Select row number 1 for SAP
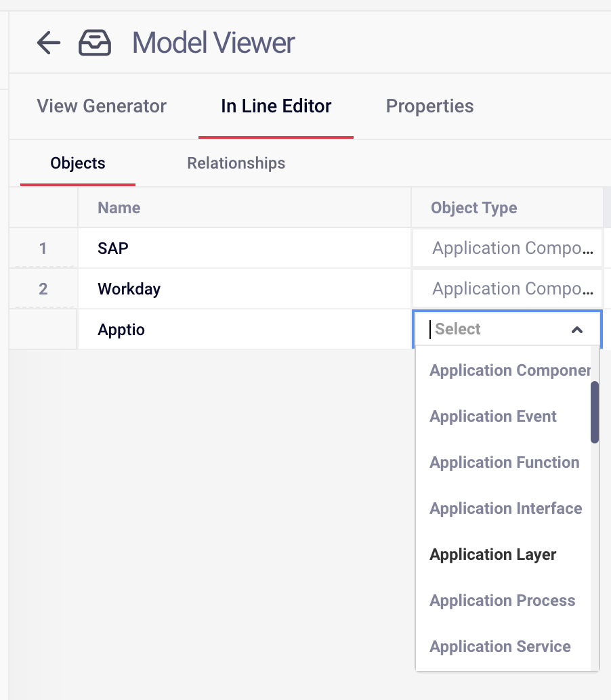The height and width of the screenshot is (700, 611). point(43,248)
